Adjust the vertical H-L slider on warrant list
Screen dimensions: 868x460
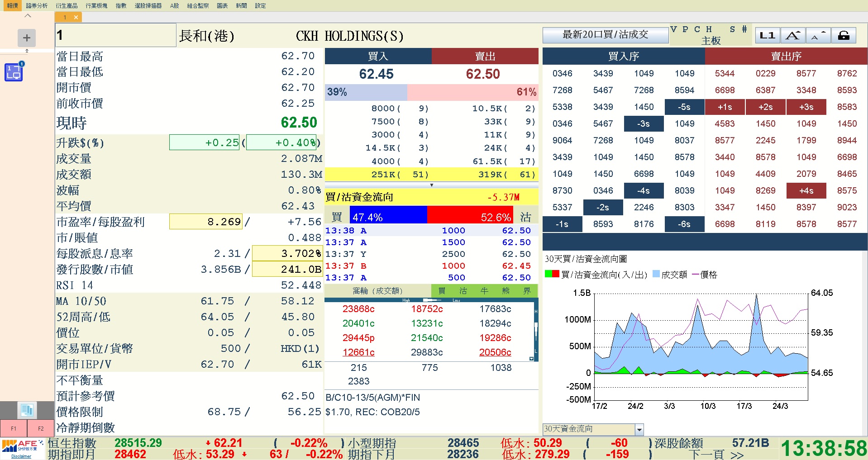click(536, 331)
